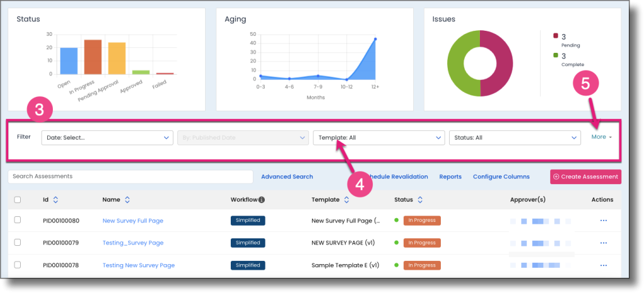Open actions menu for PID00100079
The width and height of the screenshot is (644, 293).
(x=603, y=243)
